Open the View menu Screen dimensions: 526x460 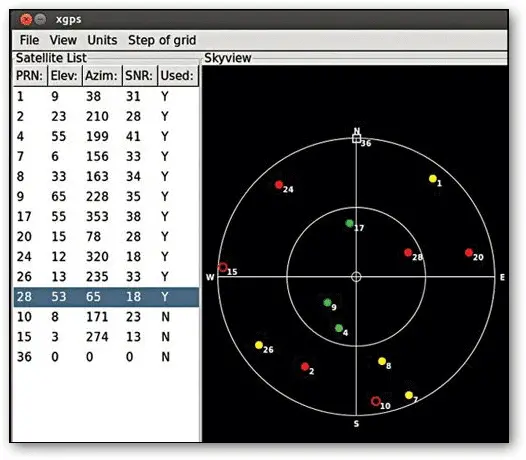click(x=63, y=40)
